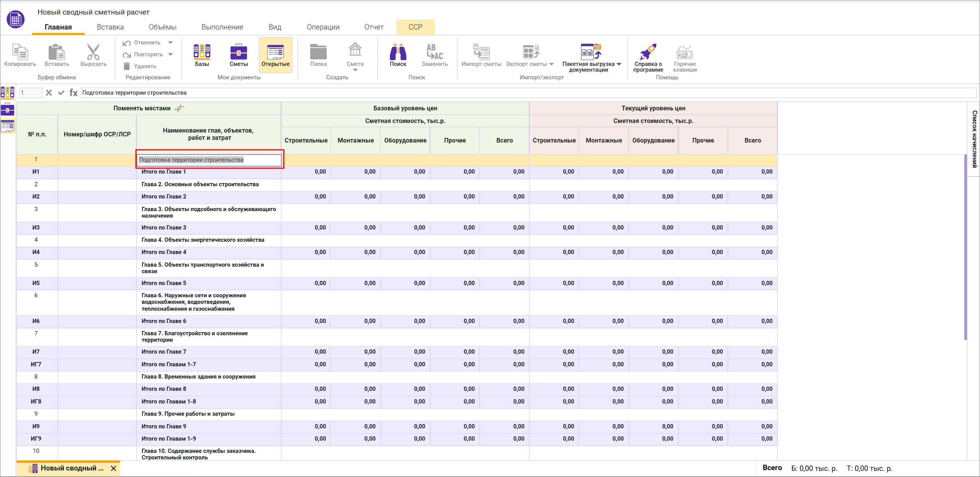Click the status bar Б: 0,00 тыс. р. total

(x=814, y=468)
